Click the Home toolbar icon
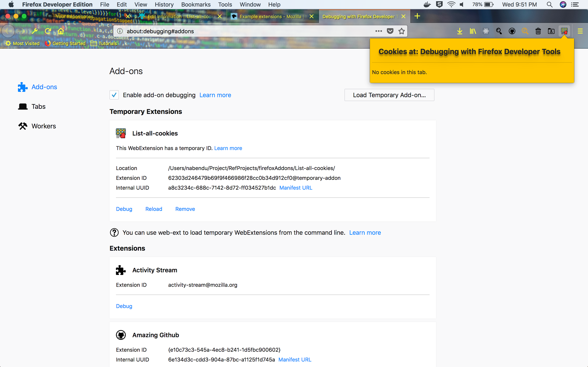The height and width of the screenshot is (367, 588). tap(61, 31)
